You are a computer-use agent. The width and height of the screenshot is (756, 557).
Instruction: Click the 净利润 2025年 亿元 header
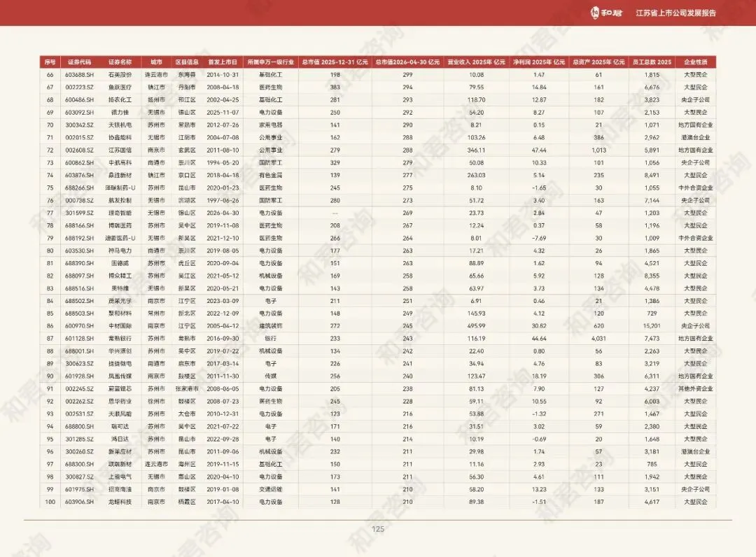[539, 62]
